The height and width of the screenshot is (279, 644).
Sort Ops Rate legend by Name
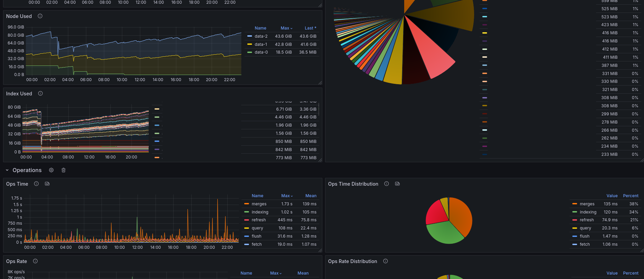[246, 273]
